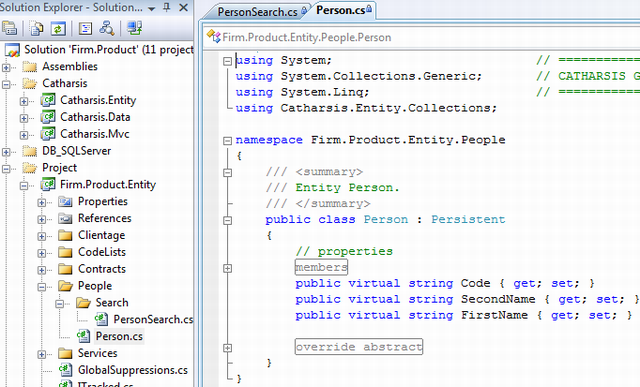Click the References node icon
Screen dimensions: 640x387
pyautogui.click(x=65, y=218)
